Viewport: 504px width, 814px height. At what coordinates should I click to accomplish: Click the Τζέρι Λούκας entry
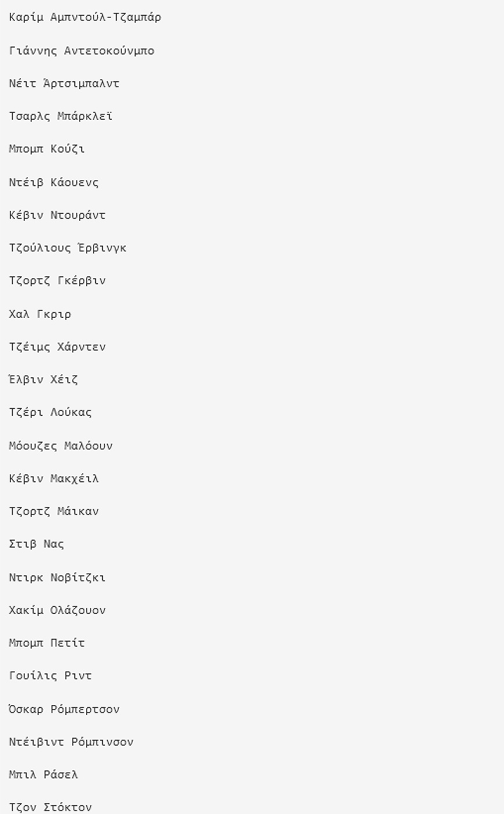tap(50, 413)
